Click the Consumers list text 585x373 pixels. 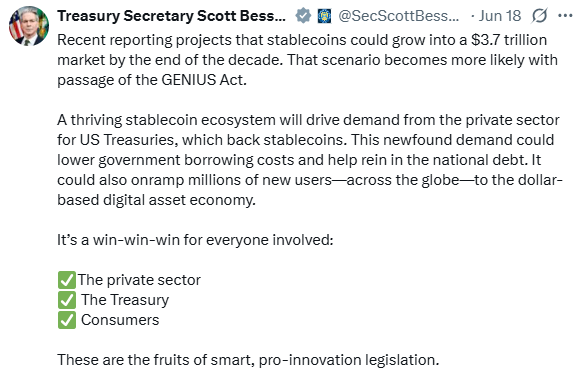pos(120,320)
